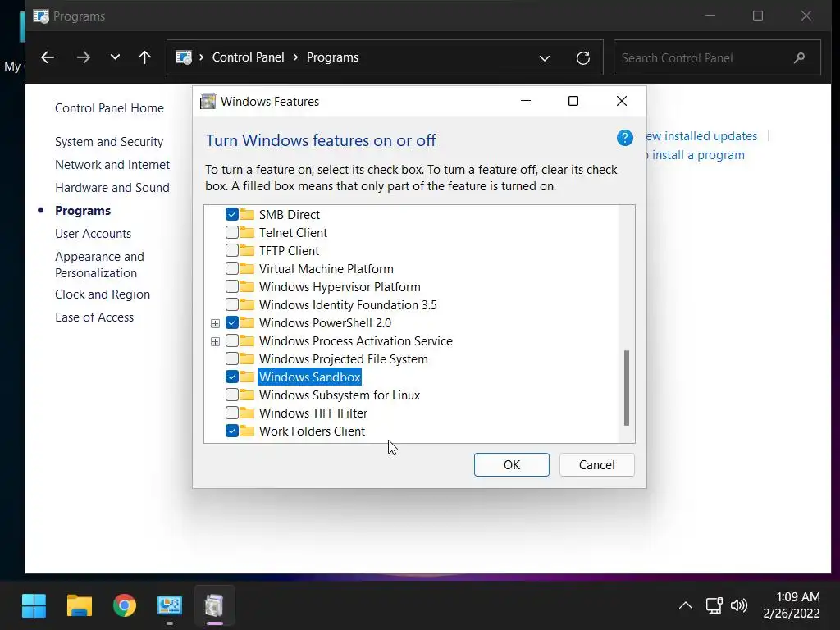840x630 pixels.
Task: Go up one level in Control Panel
Action: [144, 57]
